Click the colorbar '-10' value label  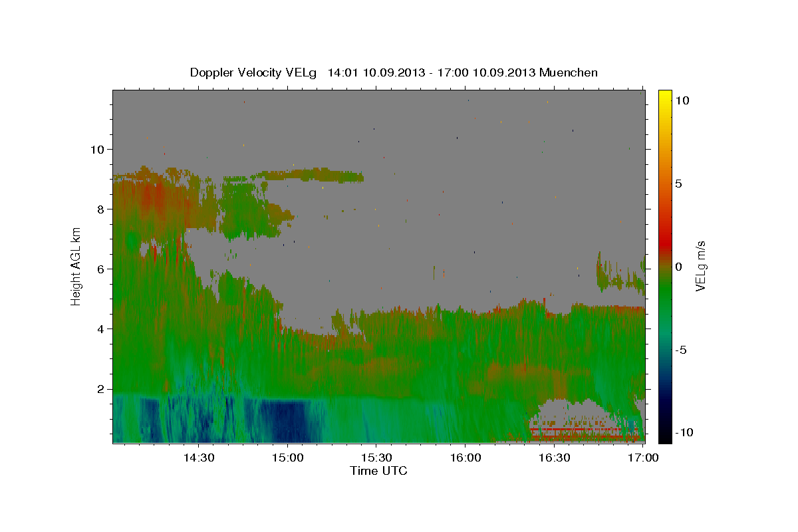coord(684,433)
